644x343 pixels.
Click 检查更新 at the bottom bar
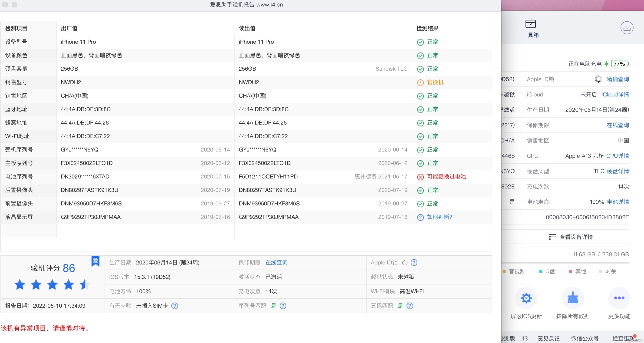point(623,338)
